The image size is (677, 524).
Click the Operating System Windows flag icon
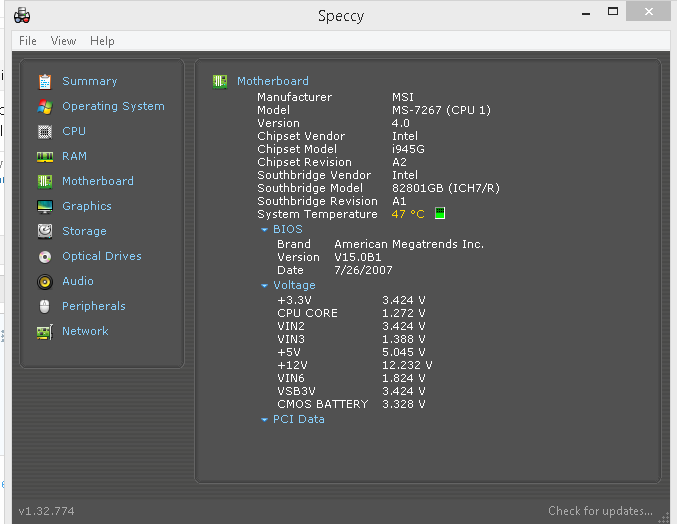(44, 106)
